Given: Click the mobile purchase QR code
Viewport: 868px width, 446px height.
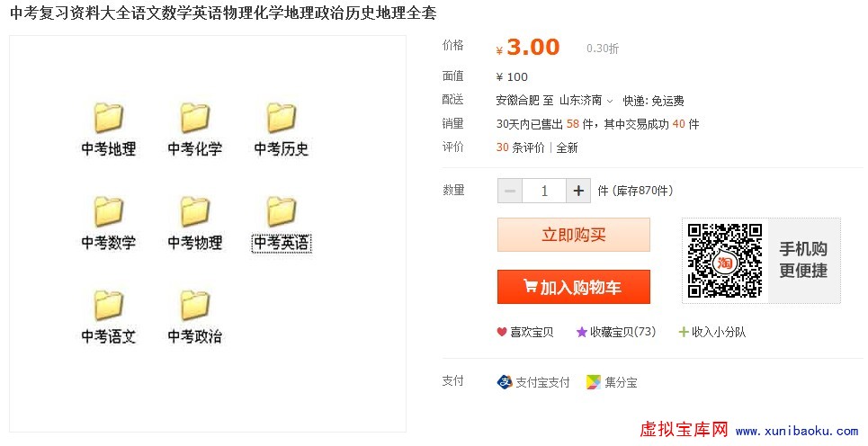Looking at the screenshot, I should (725, 261).
